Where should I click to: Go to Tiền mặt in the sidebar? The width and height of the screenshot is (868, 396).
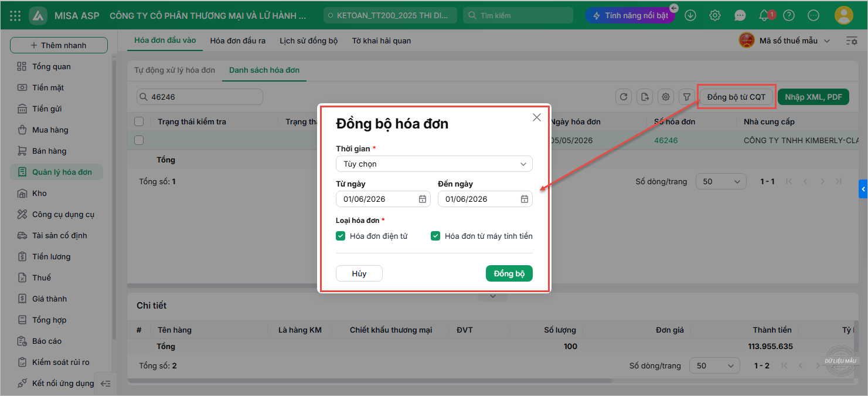(x=48, y=87)
